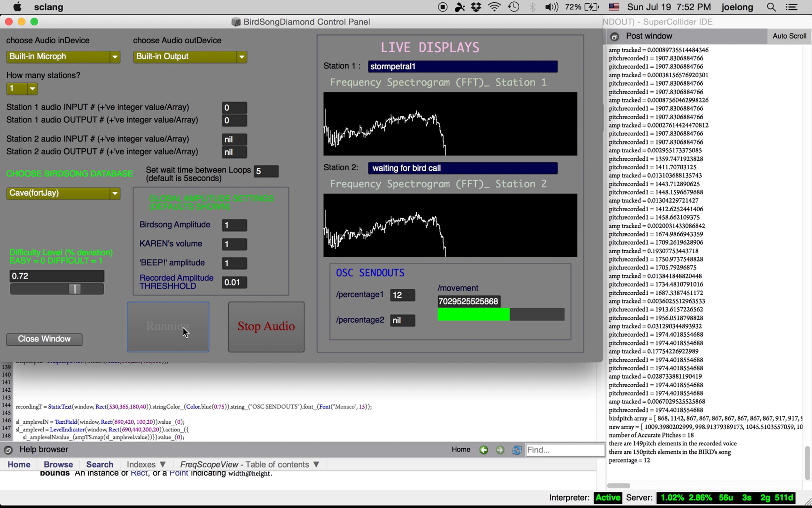Click the Post window detach icon
The image size is (812, 508).
coord(615,37)
